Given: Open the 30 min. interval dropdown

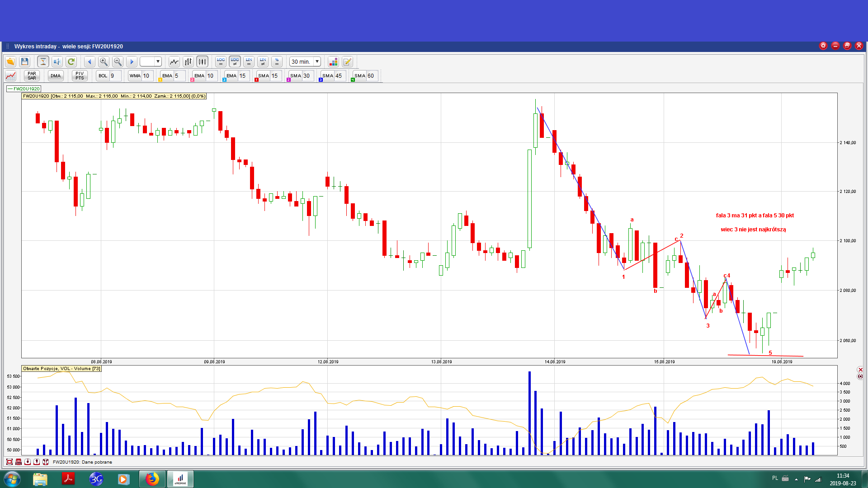Looking at the screenshot, I should 317,61.
